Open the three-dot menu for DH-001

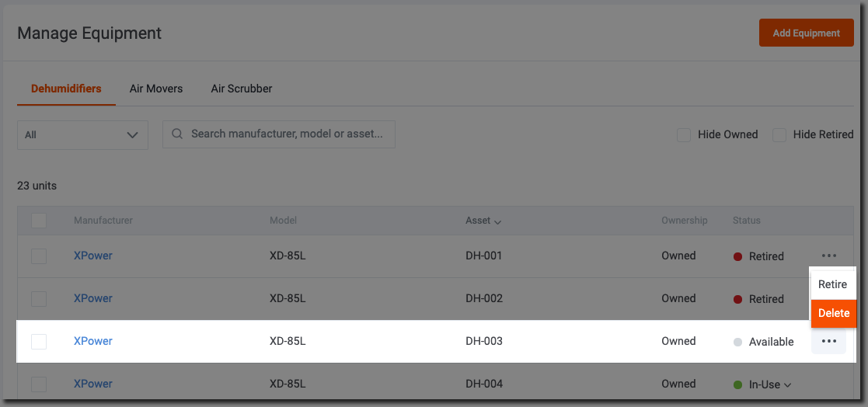[x=828, y=256]
